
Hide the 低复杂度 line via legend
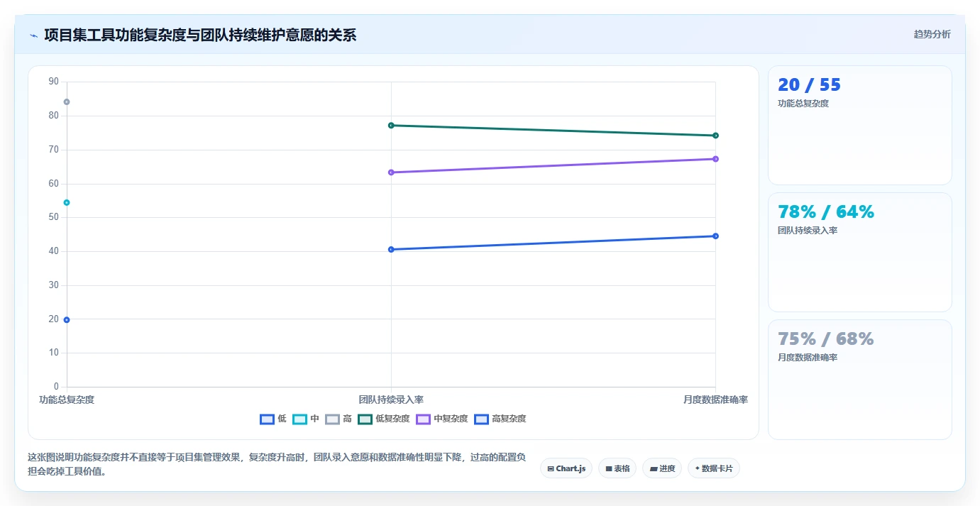tap(384, 419)
